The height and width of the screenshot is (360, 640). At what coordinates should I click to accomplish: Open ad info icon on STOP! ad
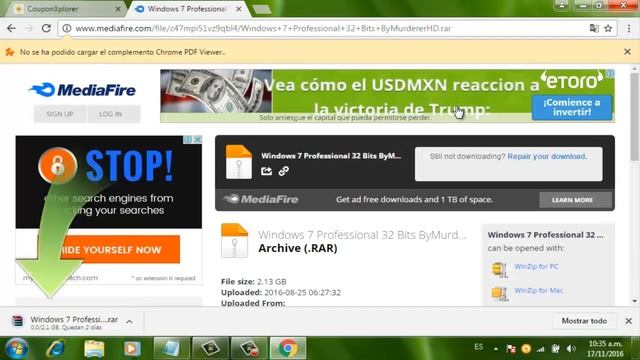(x=188, y=139)
